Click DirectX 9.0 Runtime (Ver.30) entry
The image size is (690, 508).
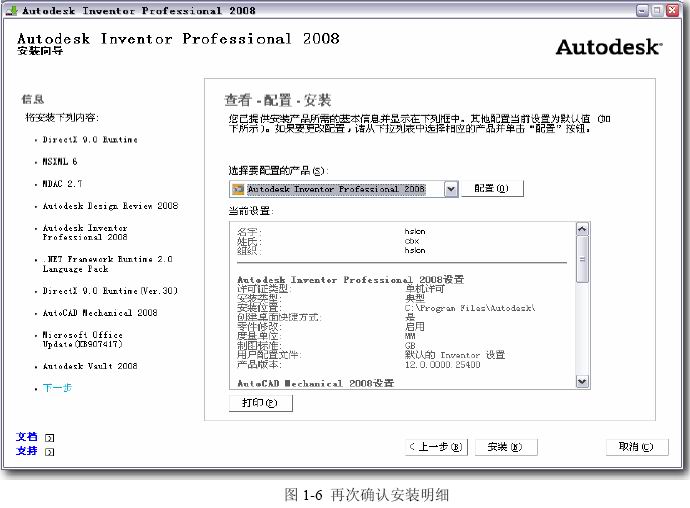point(110,291)
